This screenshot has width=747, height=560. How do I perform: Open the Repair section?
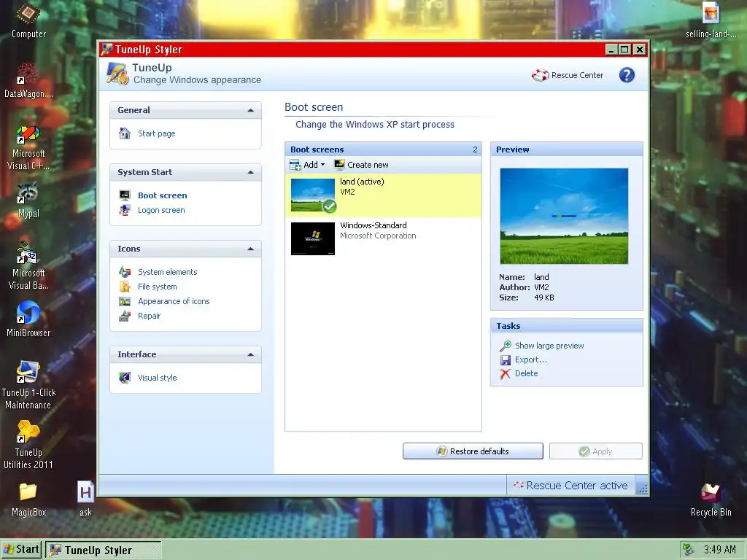click(149, 316)
